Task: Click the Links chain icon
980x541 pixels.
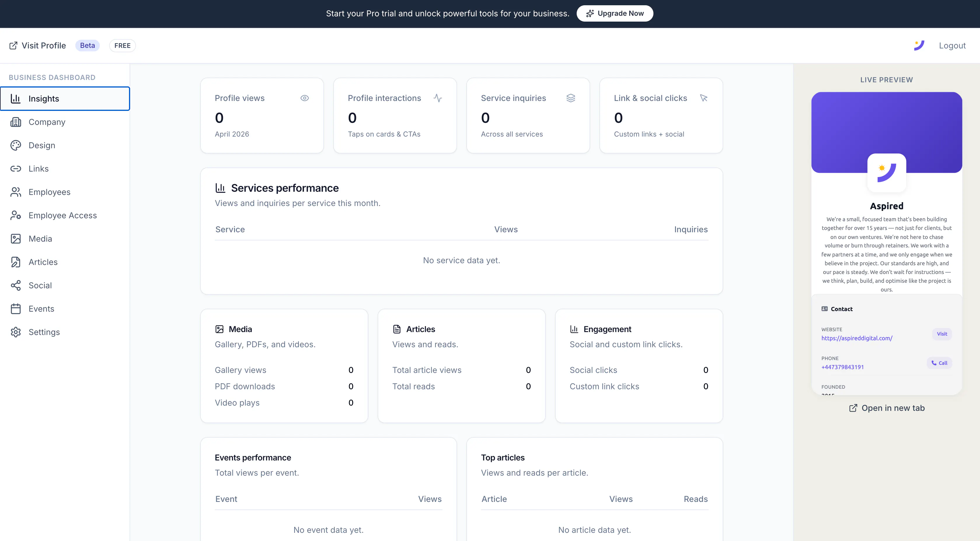Action: pos(15,169)
